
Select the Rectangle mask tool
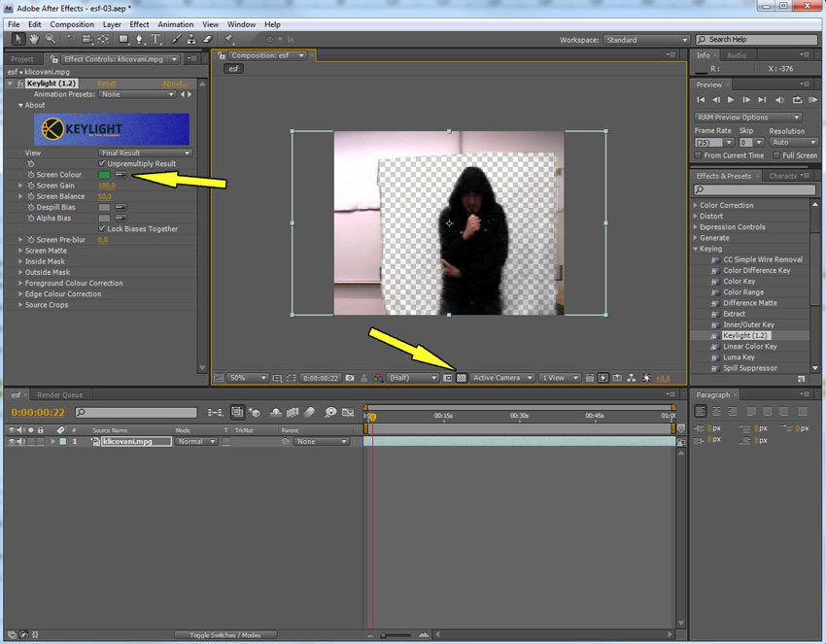pos(123,39)
